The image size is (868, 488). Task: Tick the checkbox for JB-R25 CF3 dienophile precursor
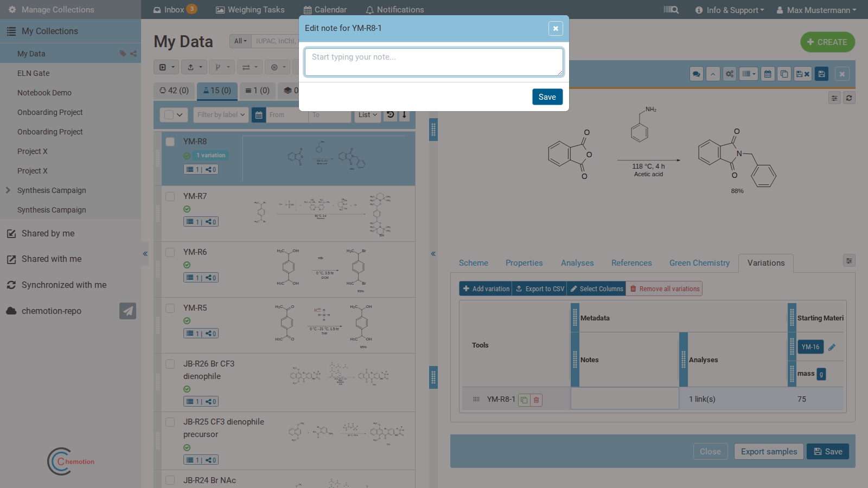pos(170,422)
